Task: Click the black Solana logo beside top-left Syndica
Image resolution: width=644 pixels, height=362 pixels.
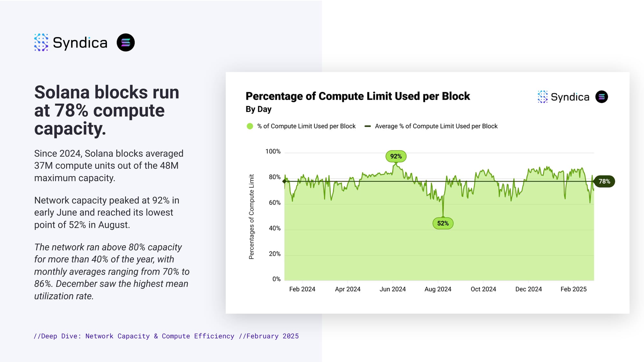Action: (x=126, y=42)
